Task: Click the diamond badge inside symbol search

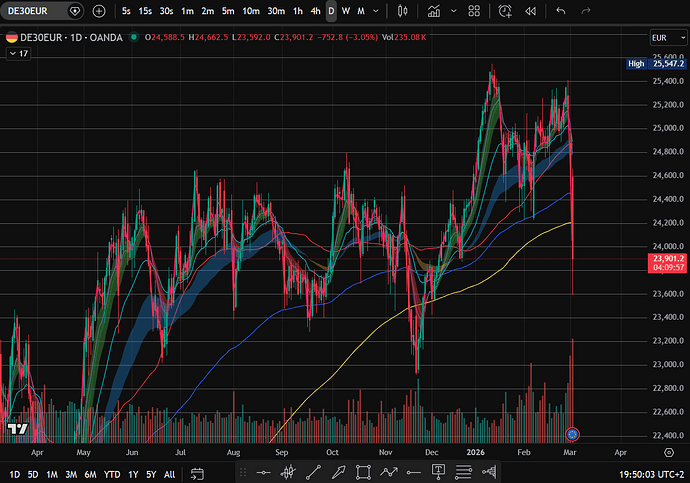Action: 75,11
